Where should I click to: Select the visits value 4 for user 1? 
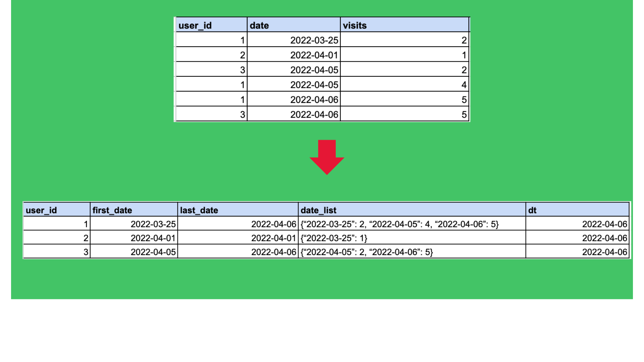(465, 84)
